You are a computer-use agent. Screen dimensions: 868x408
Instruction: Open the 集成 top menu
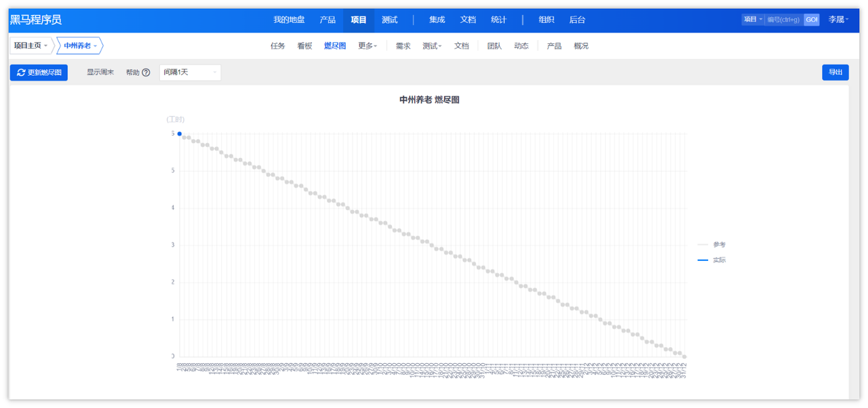pos(437,20)
